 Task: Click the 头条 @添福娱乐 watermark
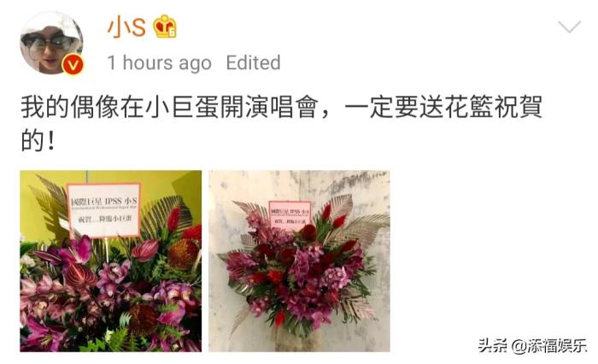[532, 346]
